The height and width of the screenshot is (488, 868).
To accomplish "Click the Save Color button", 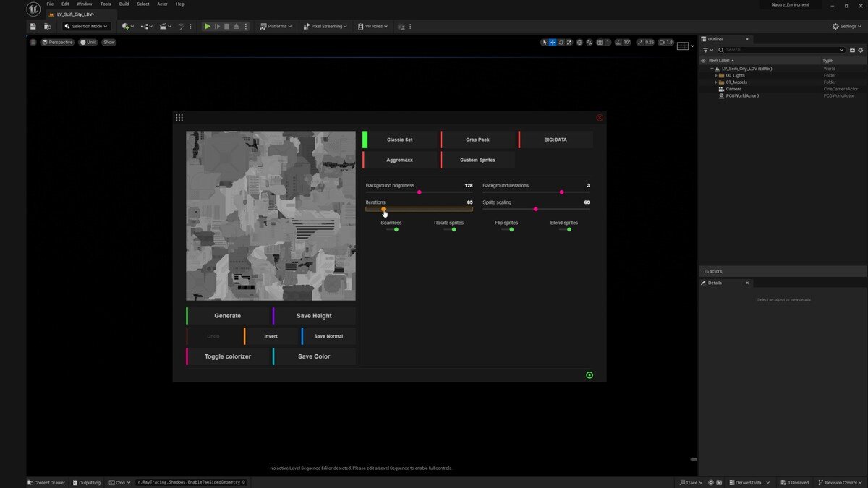I will click(314, 356).
